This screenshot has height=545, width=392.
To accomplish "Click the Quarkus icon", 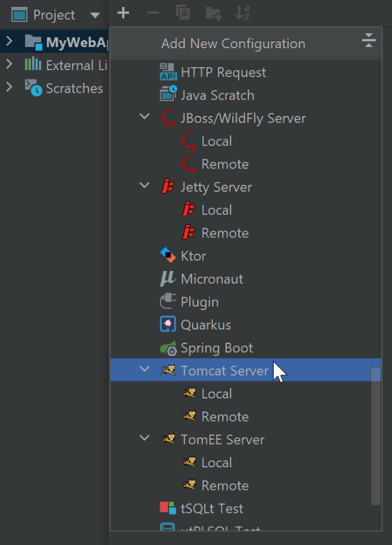I will tap(168, 324).
